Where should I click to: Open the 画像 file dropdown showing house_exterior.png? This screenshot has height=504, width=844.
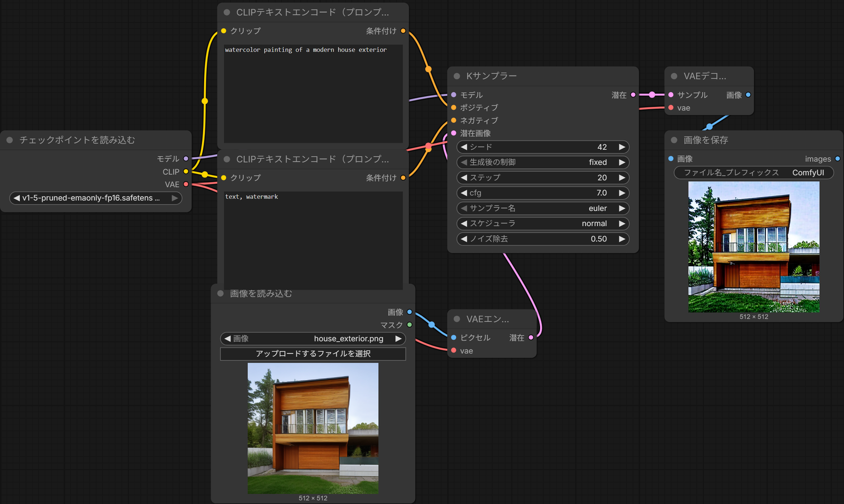point(313,338)
